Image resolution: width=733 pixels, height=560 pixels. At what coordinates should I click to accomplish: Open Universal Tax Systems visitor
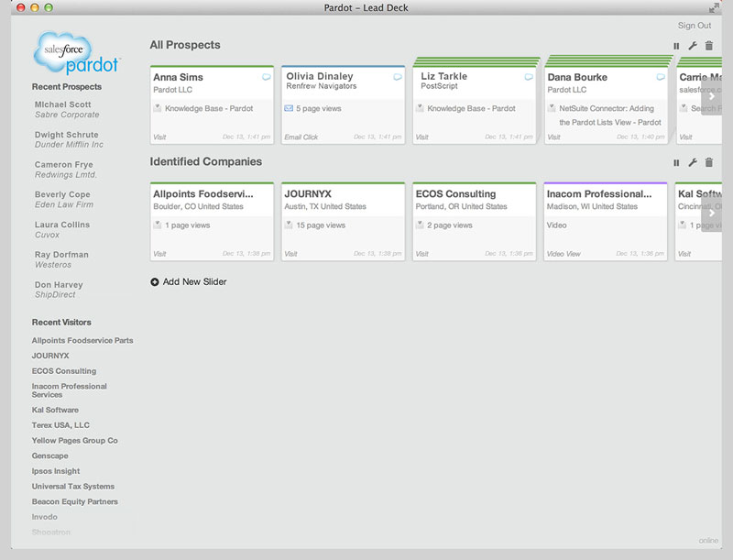(73, 486)
